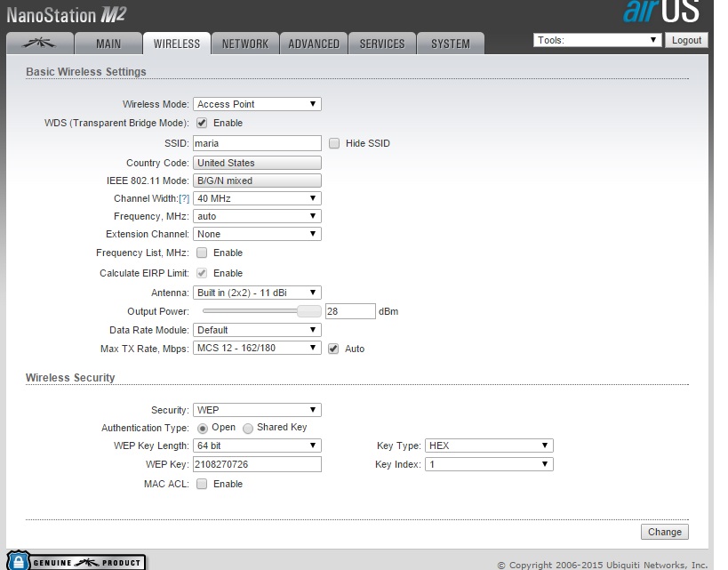Select Shared Key authentication type
Viewport: 728px width, 570px height.
tap(248, 428)
